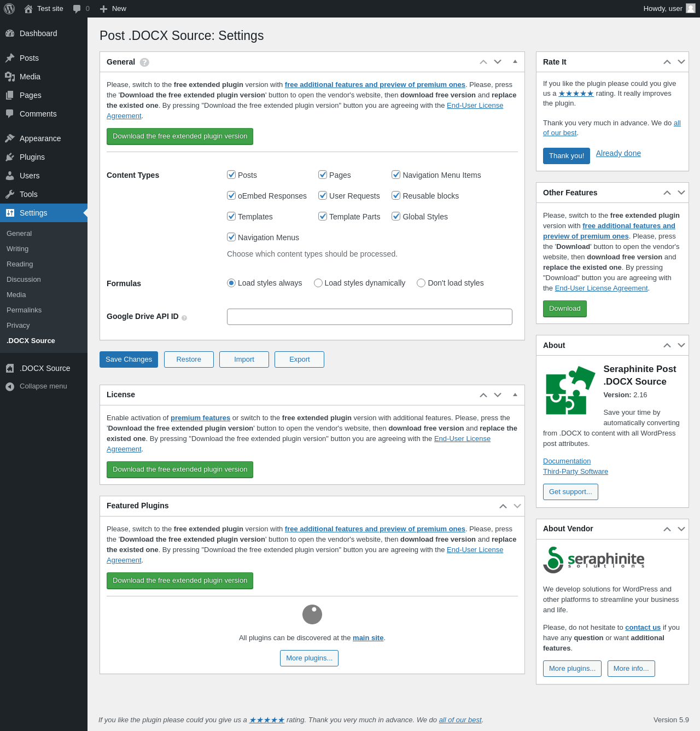
Task: Select Permalinks under Settings submenu
Action: click(24, 310)
